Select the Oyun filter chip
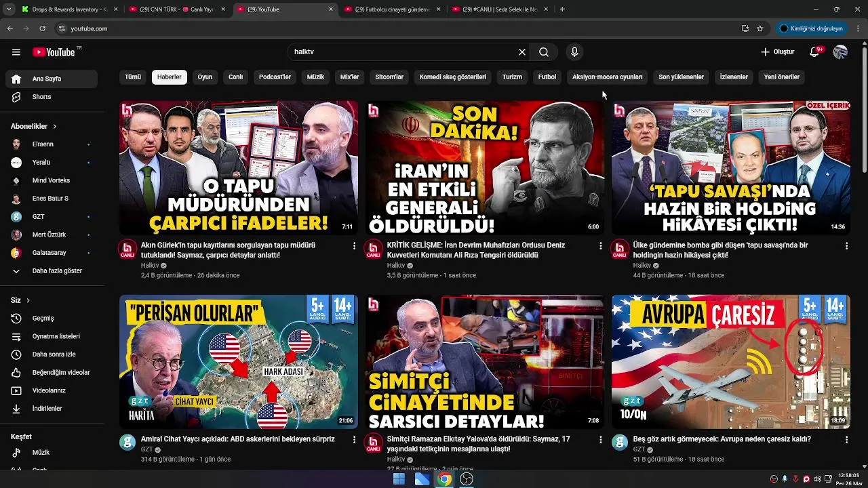This screenshot has width=868, height=488. point(205,77)
